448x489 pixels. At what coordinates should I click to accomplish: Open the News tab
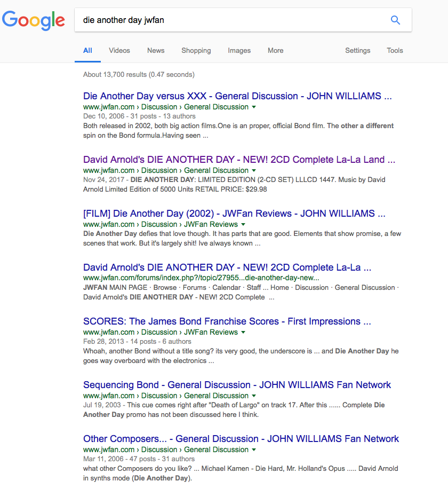pos(156,51)
